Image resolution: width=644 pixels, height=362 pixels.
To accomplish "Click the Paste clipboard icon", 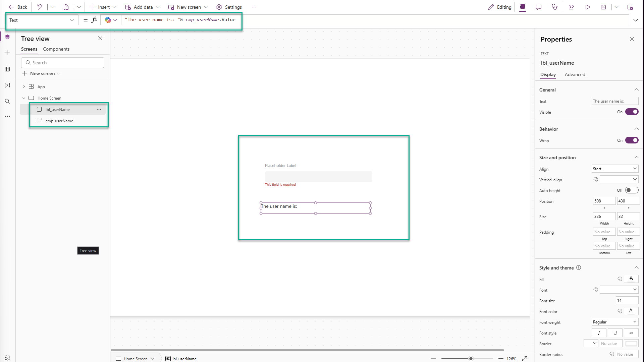I will 66,7.
